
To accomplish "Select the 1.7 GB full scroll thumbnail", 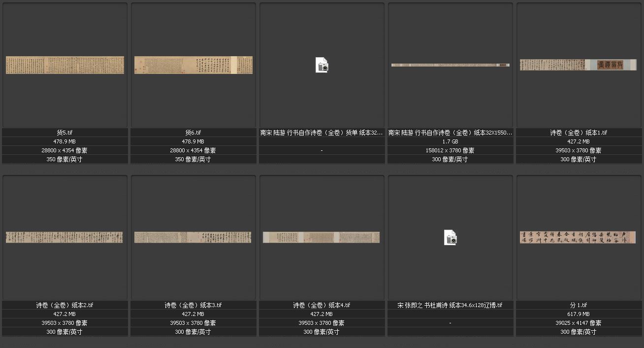I will click(x=451, y=65).
